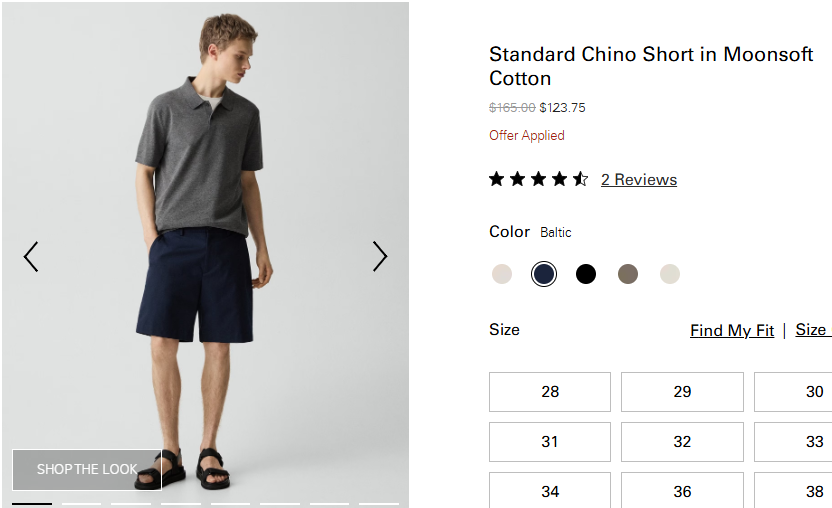
Task: Jump to the second carousel image indicator
Action: coord(81,504)
